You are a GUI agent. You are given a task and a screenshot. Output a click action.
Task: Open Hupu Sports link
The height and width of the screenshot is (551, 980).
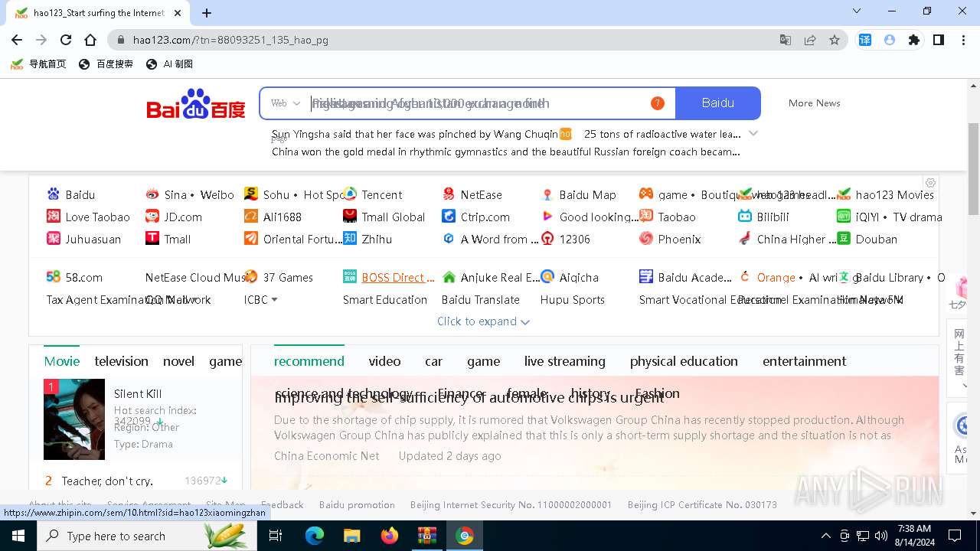coord(573,300)
